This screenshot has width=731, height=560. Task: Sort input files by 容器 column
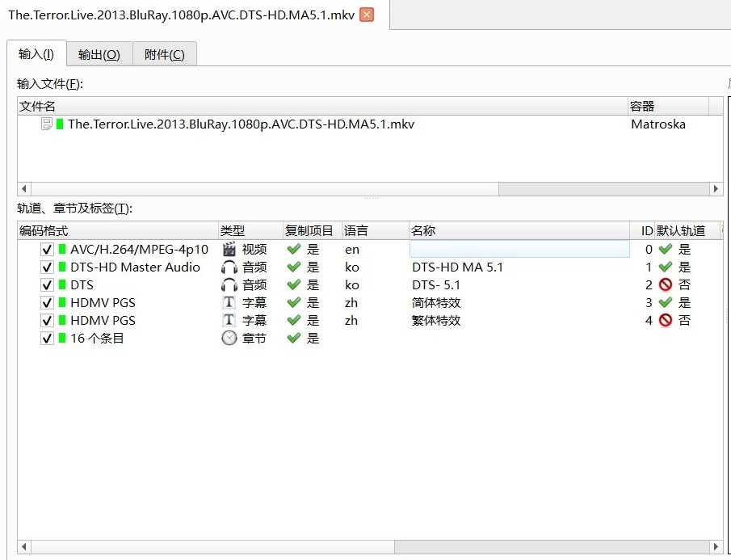point(668,107)
